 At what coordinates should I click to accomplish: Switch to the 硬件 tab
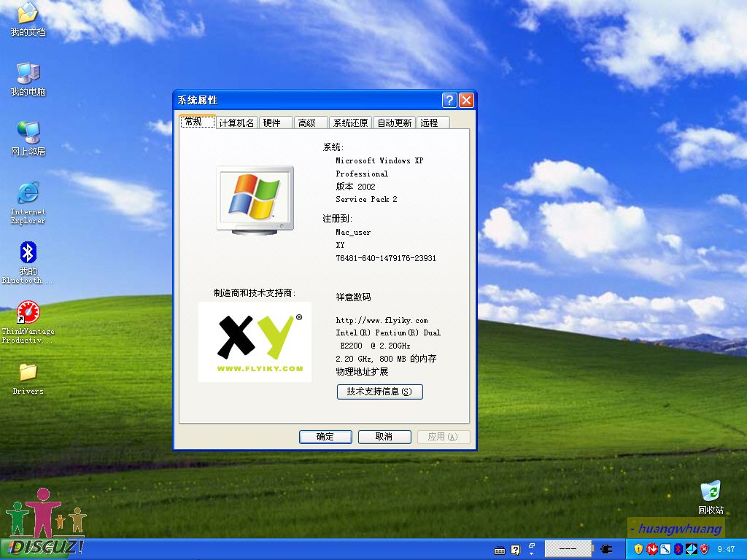pos(275,122)
